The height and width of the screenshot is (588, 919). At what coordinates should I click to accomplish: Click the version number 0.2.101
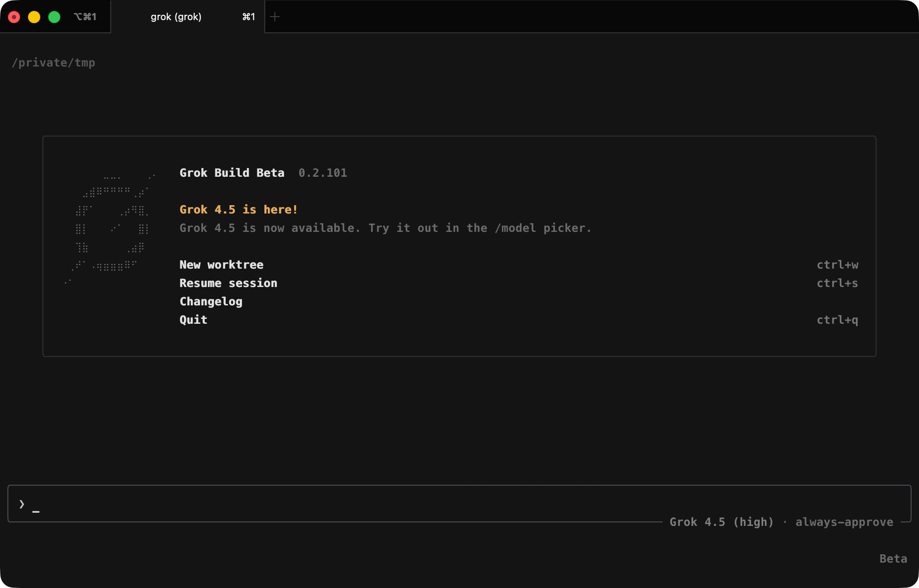323,173
